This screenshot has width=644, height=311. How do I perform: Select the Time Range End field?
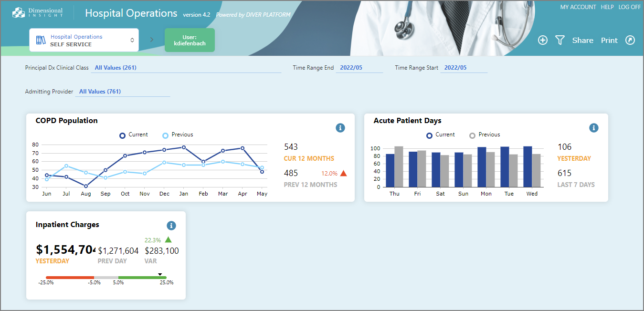[x=359, y=68]
